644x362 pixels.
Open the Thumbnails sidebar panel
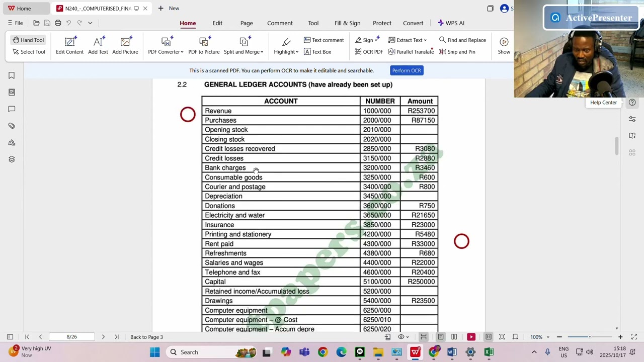pyautogui.click(x=12, y=92)
